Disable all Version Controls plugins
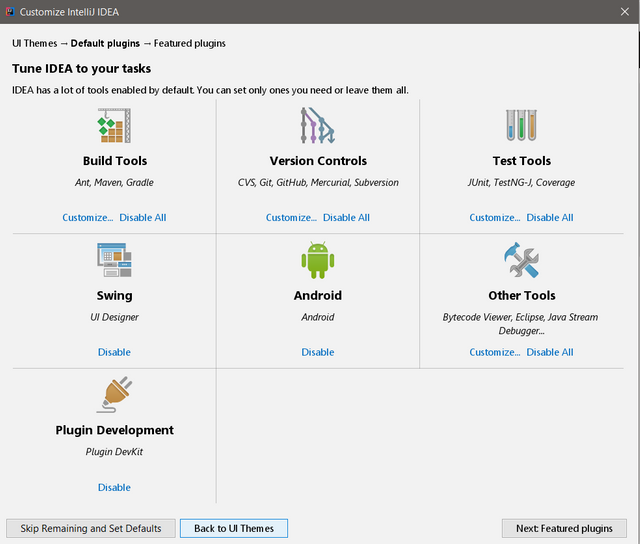Viewport: 640px width, 544px height. [x=346, y=218]
